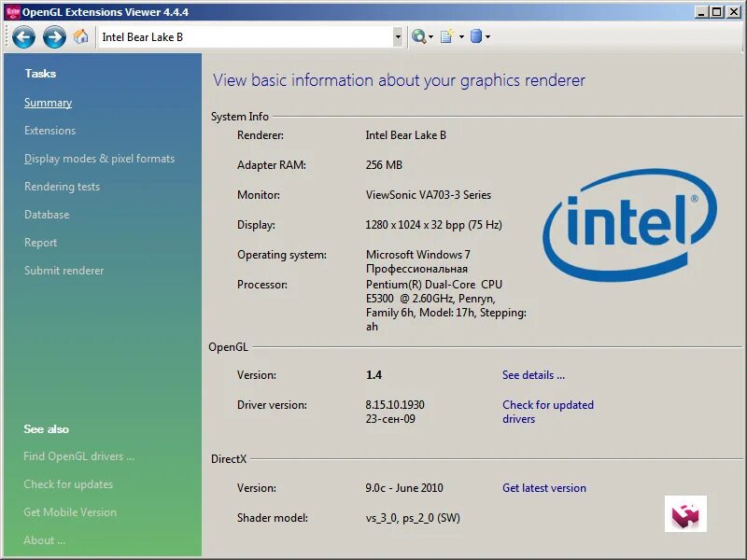Click DirectX version value 9.0c - June 2010
Viewport: 747px width, 560px height.
(x=404, y=488)
